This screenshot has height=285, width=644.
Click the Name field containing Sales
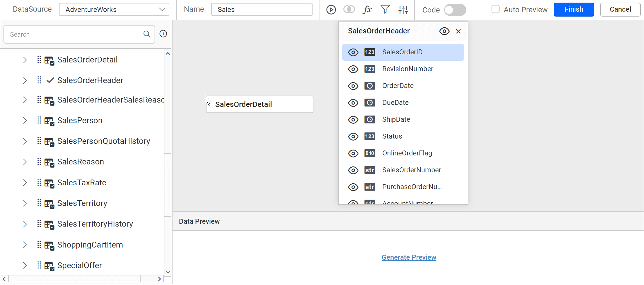(x=262, y=9)
